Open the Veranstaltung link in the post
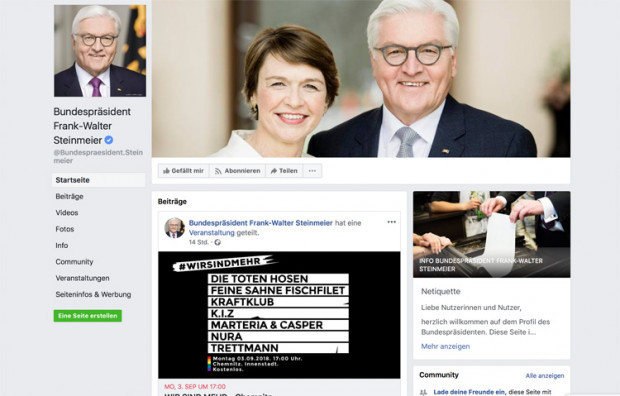This screenshot has width=620, height=396. click(212, 233)
